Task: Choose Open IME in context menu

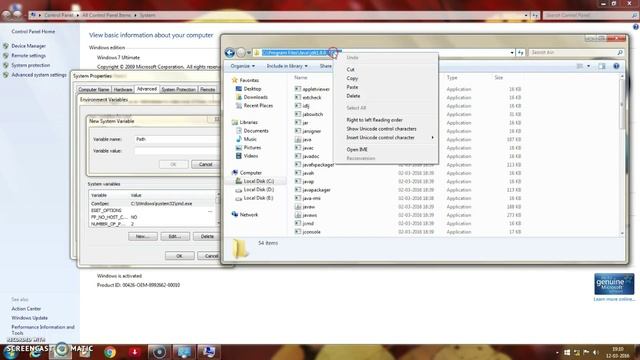Action: pos(357,150)
